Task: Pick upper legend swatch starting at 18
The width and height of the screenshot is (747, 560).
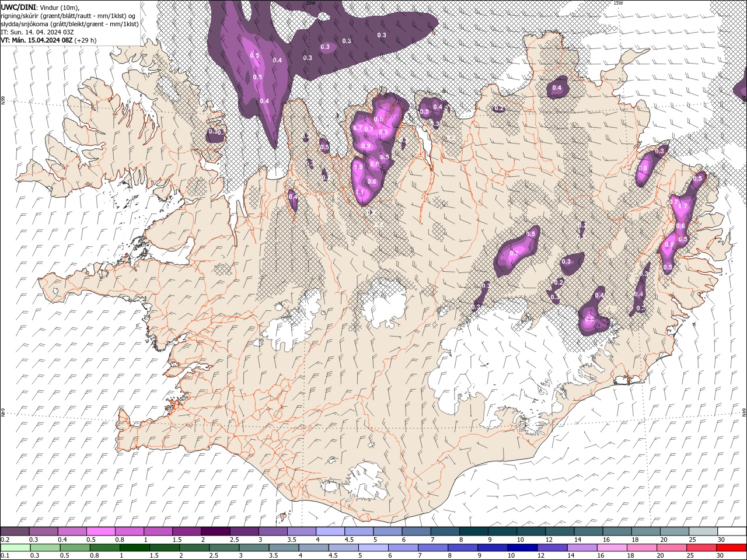Action: [646, 531]
